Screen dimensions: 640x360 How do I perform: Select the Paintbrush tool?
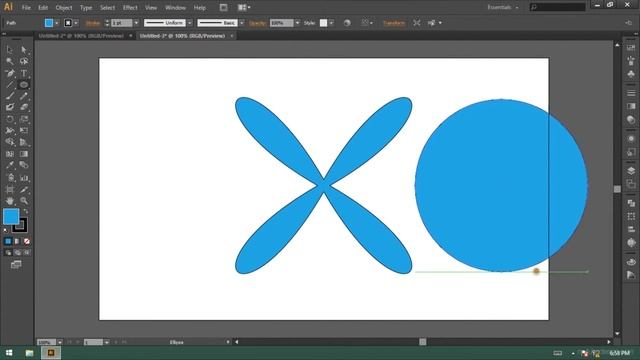10,96
